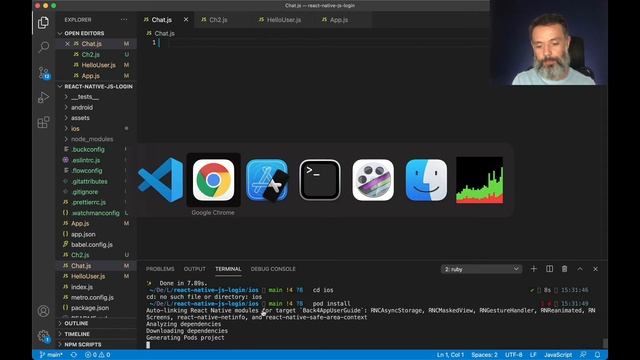640x360 pixels.
Task: Open app.json in file tree
Action: pos(83,234)
